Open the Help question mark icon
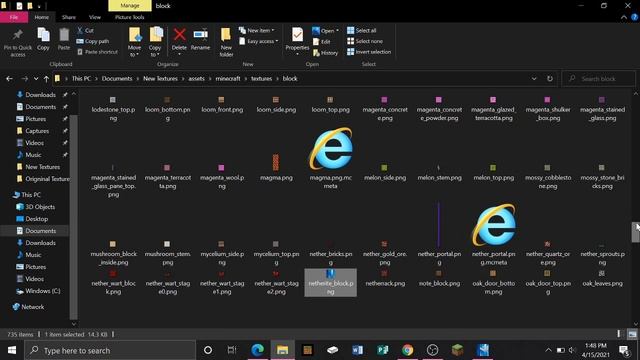The image size is (640, 360). [x=634, y=17]
